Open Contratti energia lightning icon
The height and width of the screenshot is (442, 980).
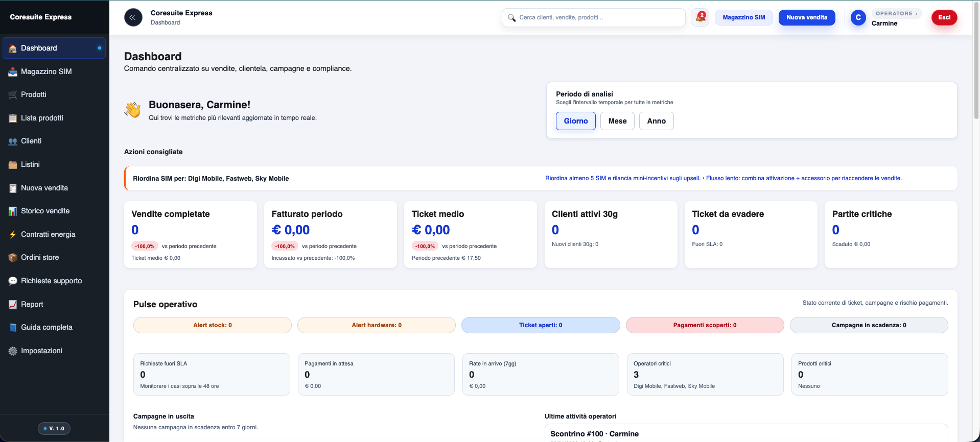[x=13, y=235]
